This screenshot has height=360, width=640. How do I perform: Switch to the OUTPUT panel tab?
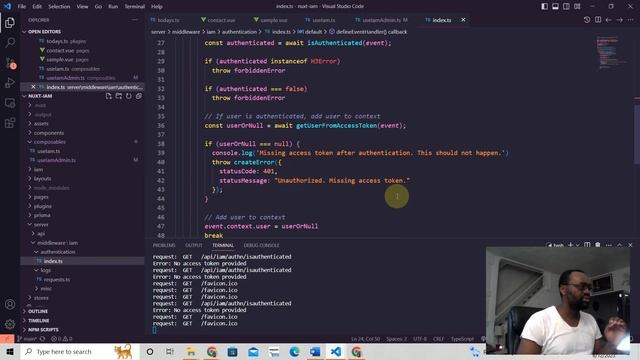(193, 245)
